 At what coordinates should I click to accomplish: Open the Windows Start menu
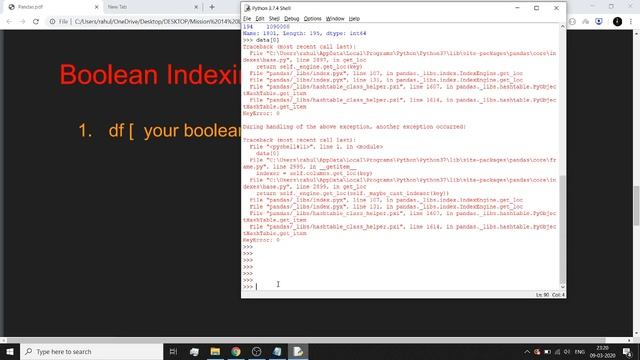[10, 351]
